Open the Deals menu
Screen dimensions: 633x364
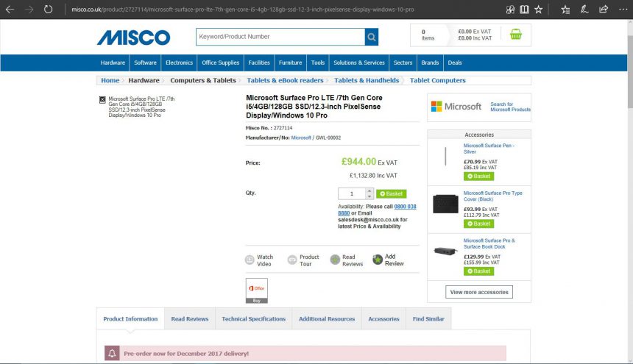point(455,63)
